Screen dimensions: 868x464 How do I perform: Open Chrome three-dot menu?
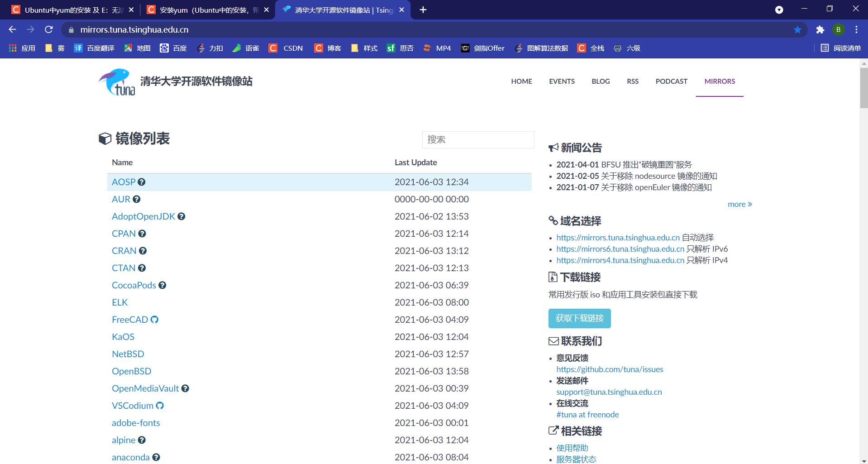tap(856, 29)
